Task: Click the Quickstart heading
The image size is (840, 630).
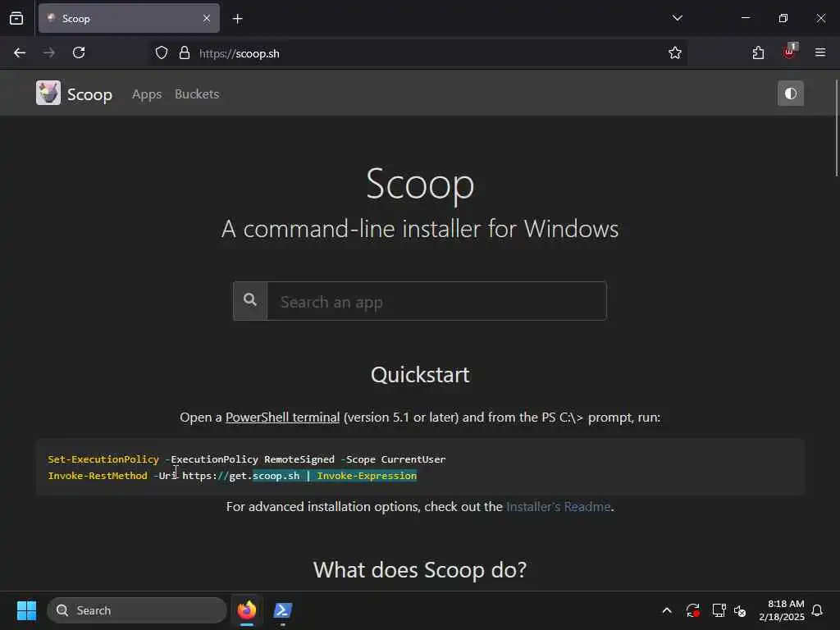Action: (420, 374)
